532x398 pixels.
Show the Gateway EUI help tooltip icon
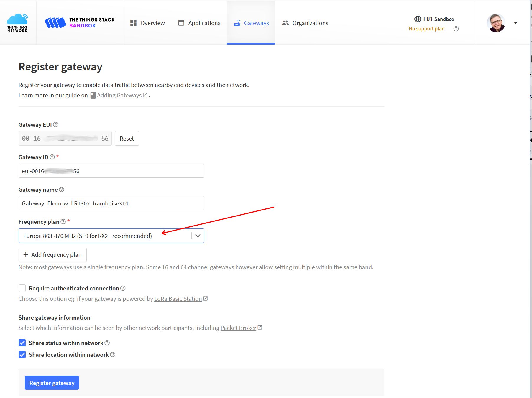pyautogui.click(x=55, y=124)
